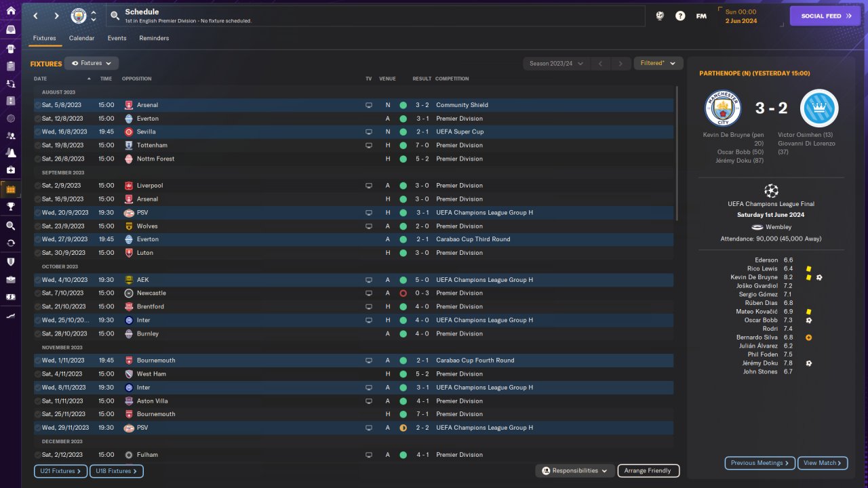Open the Schedule calendar icon in sidebar
The image size is (868, 488).
point(10,190)
